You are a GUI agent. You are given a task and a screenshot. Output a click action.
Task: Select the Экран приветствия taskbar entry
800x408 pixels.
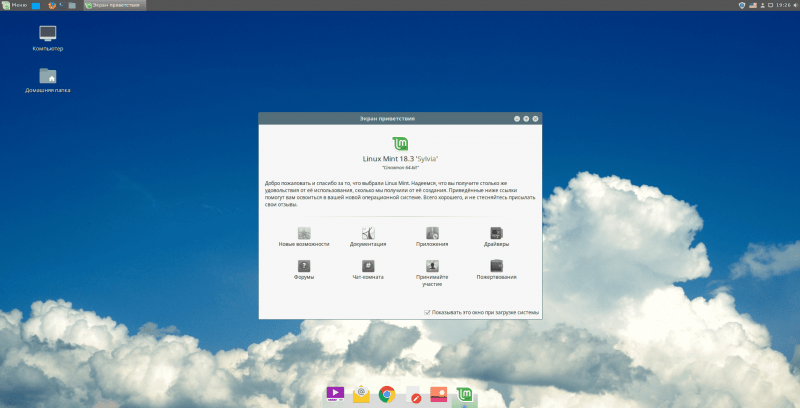(x=115, y=5)
